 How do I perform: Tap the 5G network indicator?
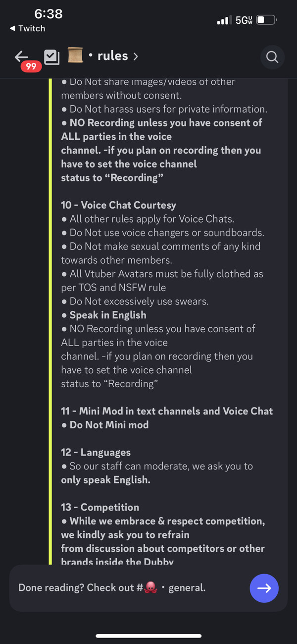click(x=244, y=20)
